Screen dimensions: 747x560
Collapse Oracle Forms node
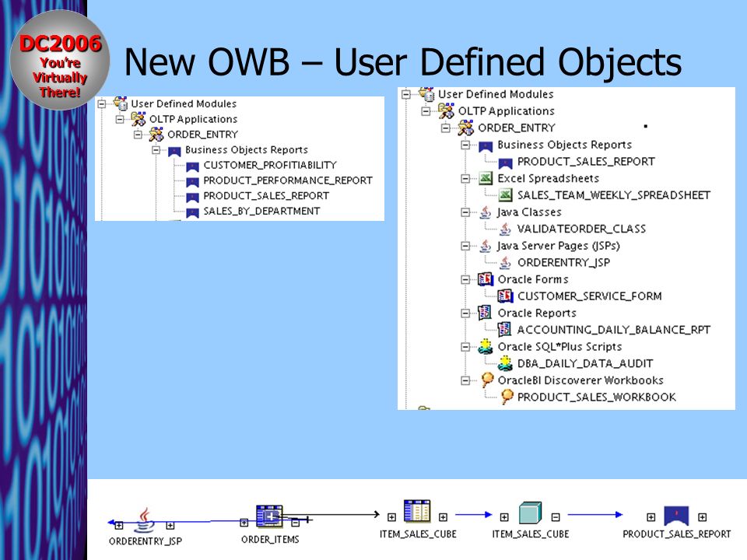pos(465,279)
